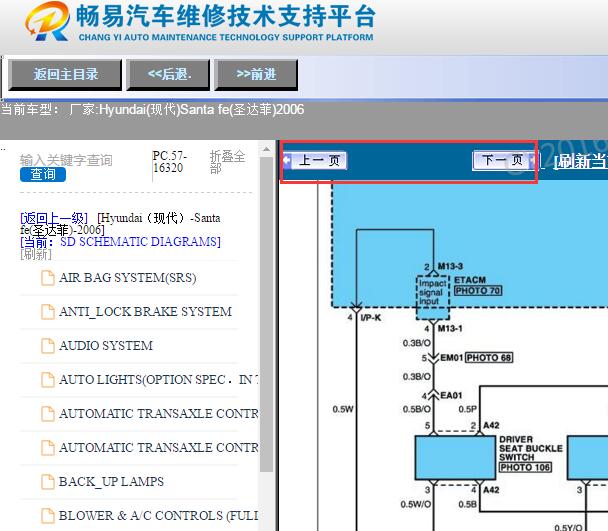Click DRIVER SEAT BUCKLE SWITCH label
The image size is (608, 531).
pos(530,448)
